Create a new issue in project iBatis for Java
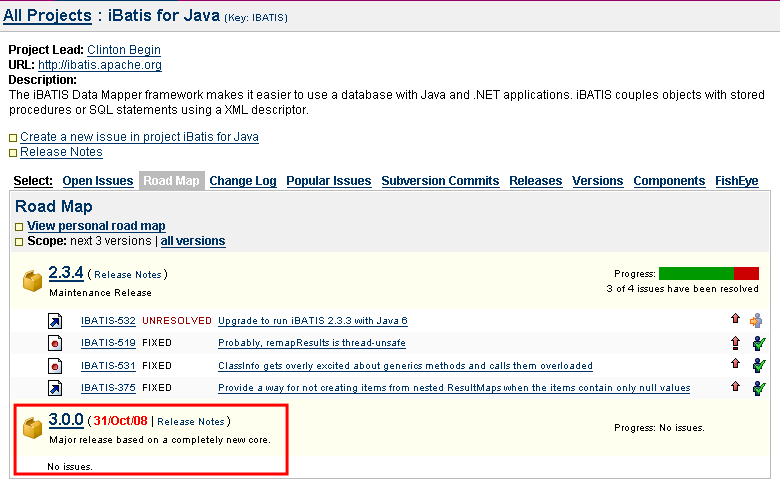 tap(139, 137)
